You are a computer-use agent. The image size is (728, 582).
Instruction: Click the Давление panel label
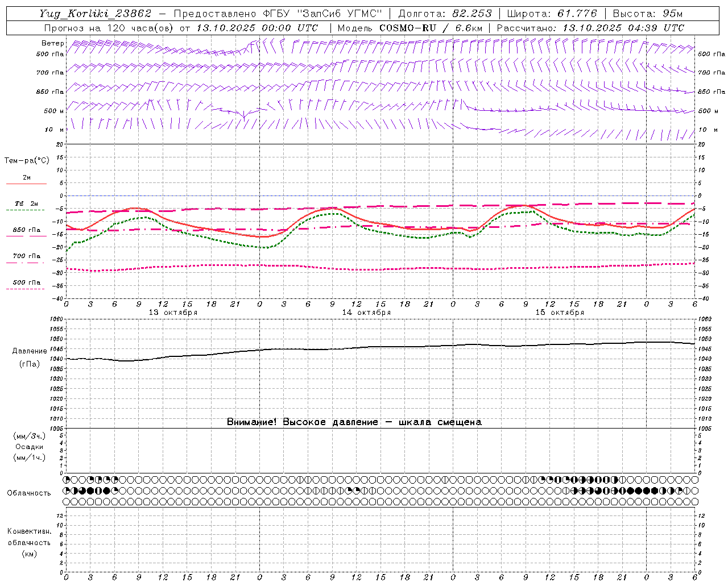30,351
